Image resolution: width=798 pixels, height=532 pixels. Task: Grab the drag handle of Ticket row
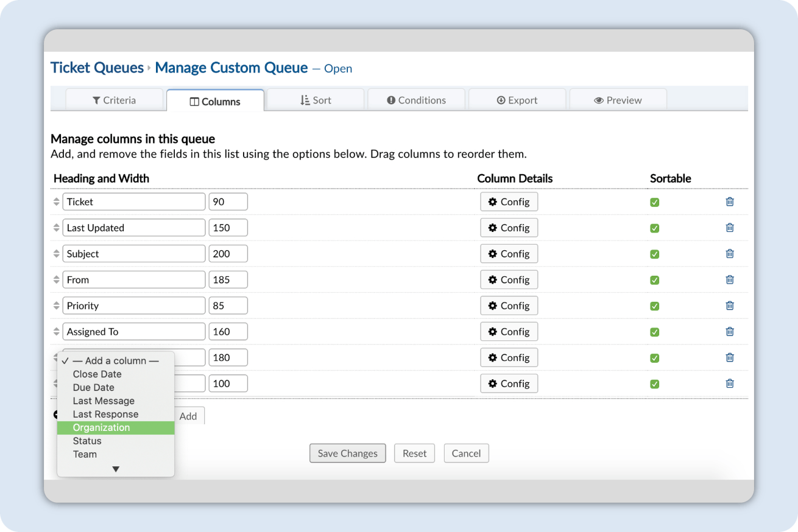pyautogui.click(x=56, y=202)
